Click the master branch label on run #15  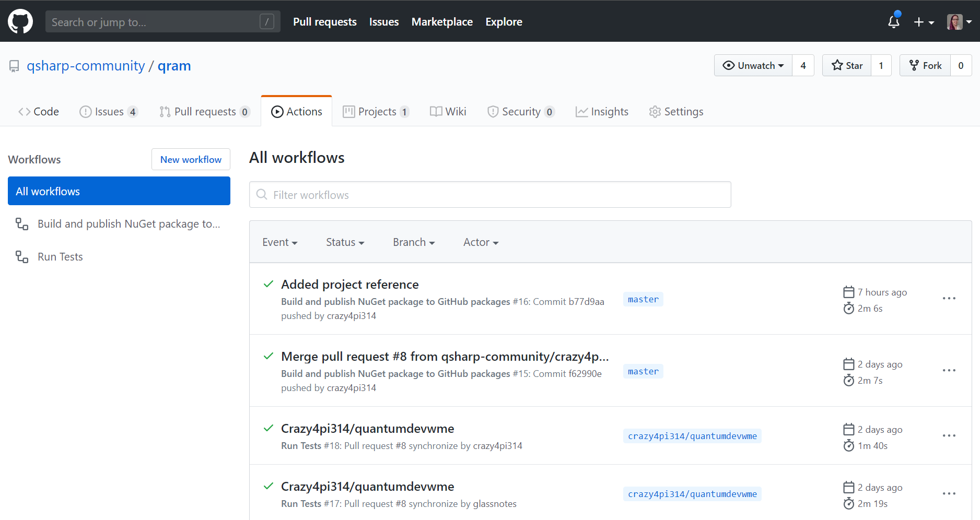tap(643, 371)
